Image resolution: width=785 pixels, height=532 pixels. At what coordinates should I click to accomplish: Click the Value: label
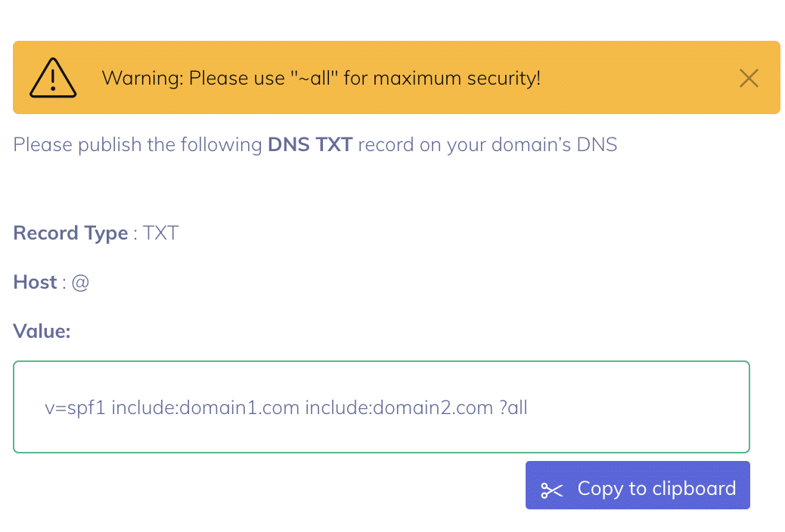pos(42,331)
